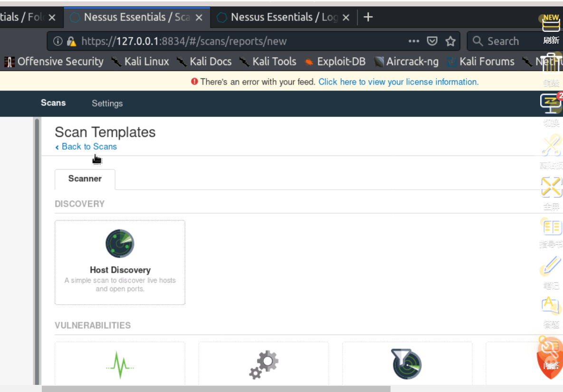Open the Kali Forums bookmark
This screenshot has height=392, width=563.
point(480,62)
